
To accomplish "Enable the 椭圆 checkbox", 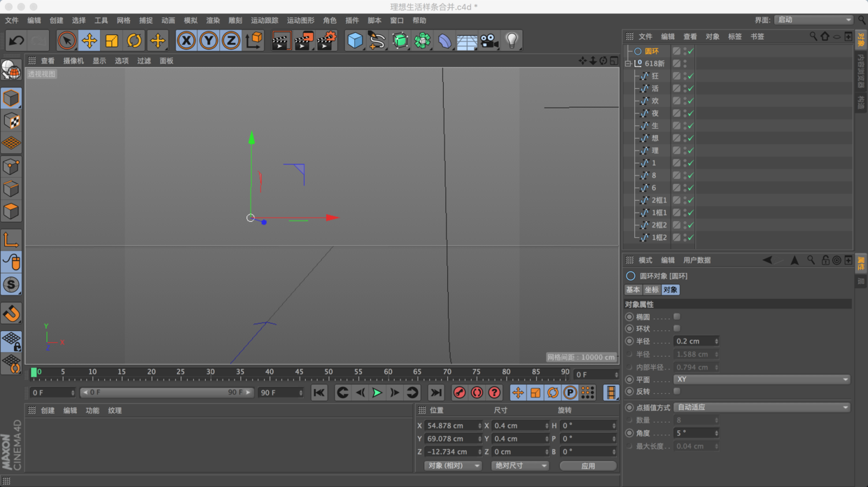I will tap(677, 317).
